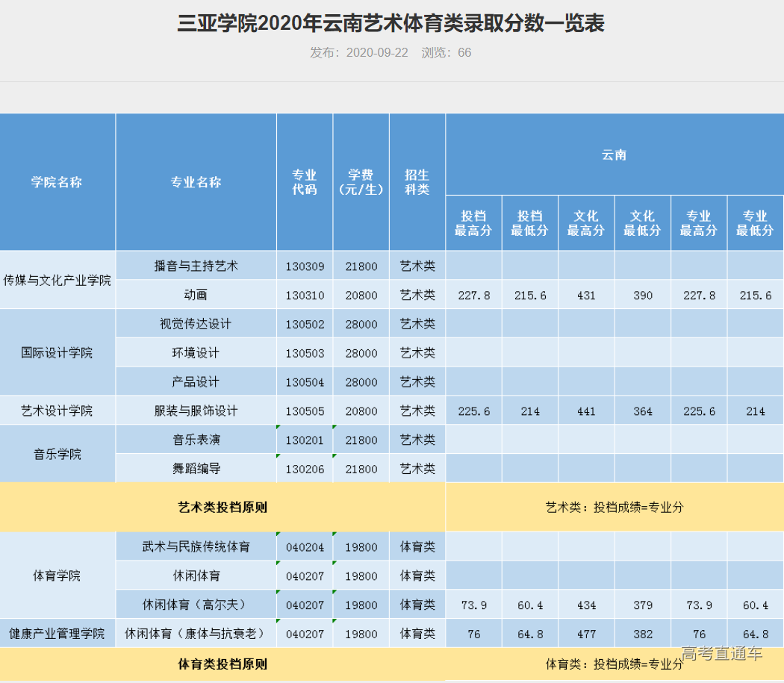The height and width of the screenshot is (683, 784).
Task: Click the 视觉传达设计 major cell
Action: pyautogui.click(x=196, y=323)
